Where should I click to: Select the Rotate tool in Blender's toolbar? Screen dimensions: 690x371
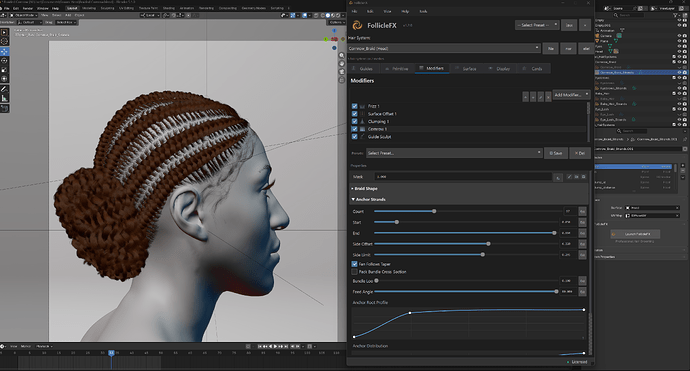4,60
